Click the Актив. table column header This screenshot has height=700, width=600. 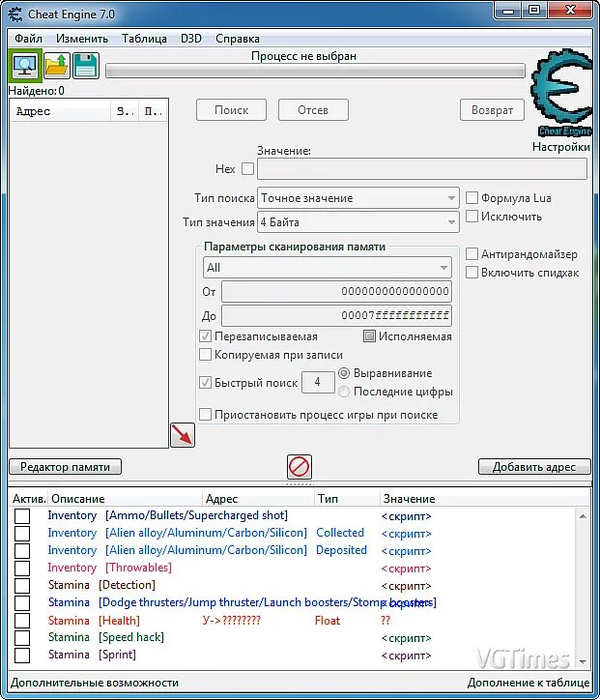click(29, 498)
